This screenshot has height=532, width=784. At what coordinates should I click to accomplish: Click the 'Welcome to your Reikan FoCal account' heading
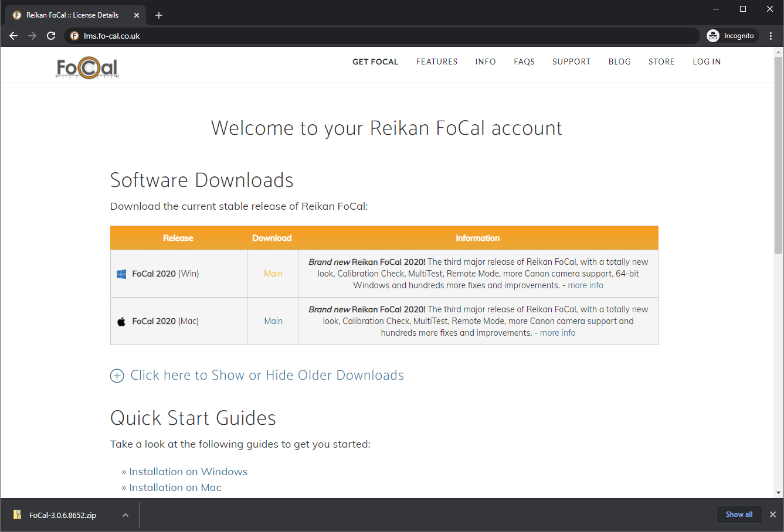[x=386, y=128]
